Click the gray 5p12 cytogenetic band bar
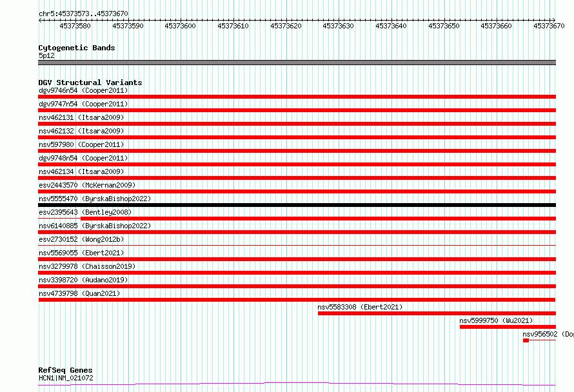 click(x=297, y=63)
